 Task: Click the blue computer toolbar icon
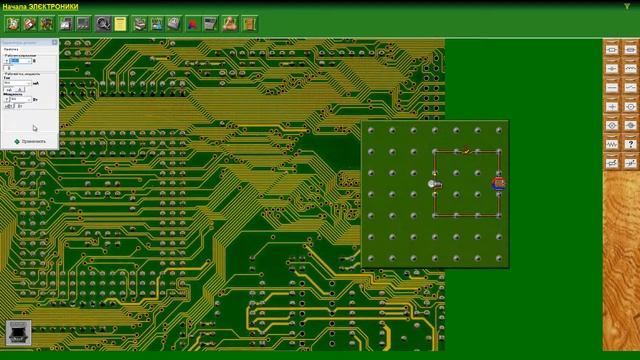click(x=156, y=24)
